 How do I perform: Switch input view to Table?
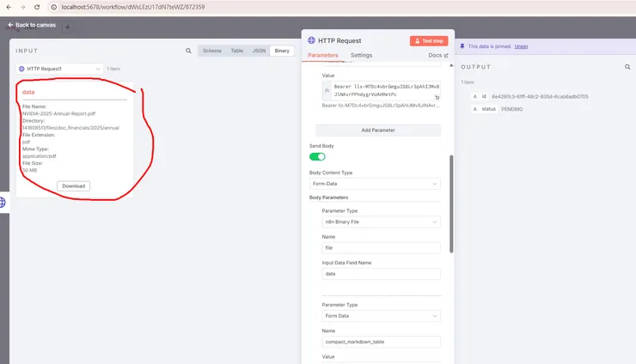[237, 51]
